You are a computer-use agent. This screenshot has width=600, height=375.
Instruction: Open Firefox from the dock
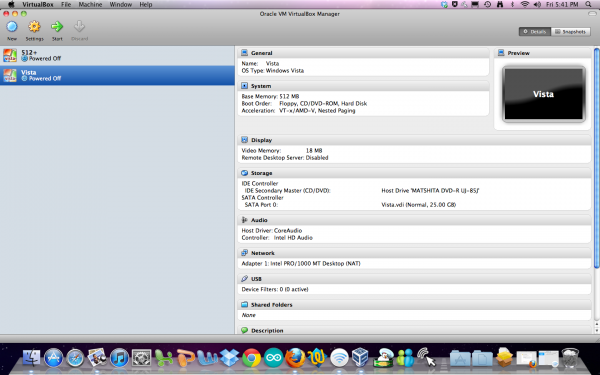pyautogui.click(x=295, y=357)
